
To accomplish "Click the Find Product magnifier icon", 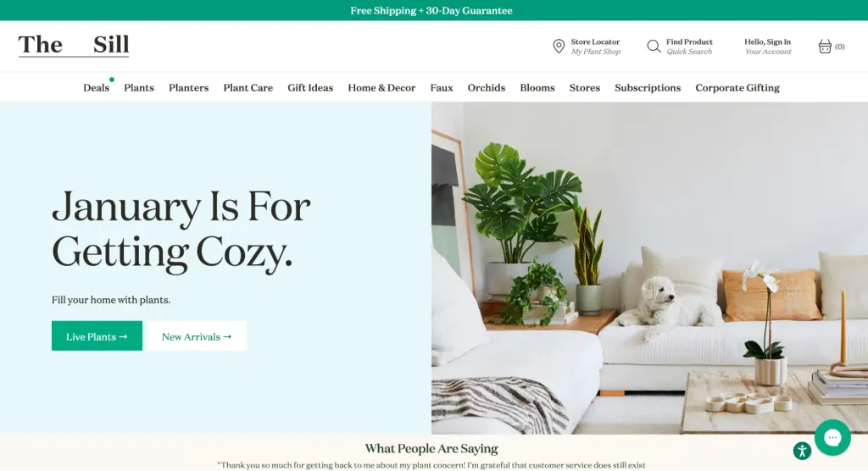I will 654,47.
